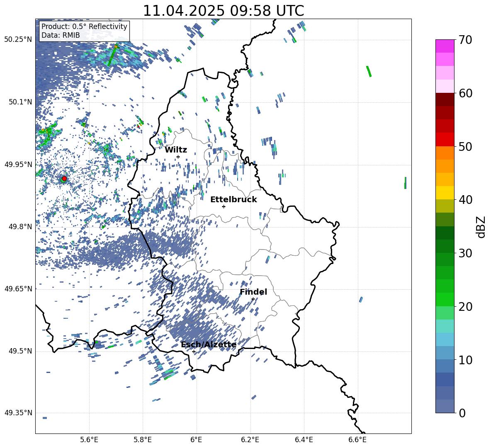491x448 pixels.
Task: Click the 6°E longitude label
Action: [196, 440]
